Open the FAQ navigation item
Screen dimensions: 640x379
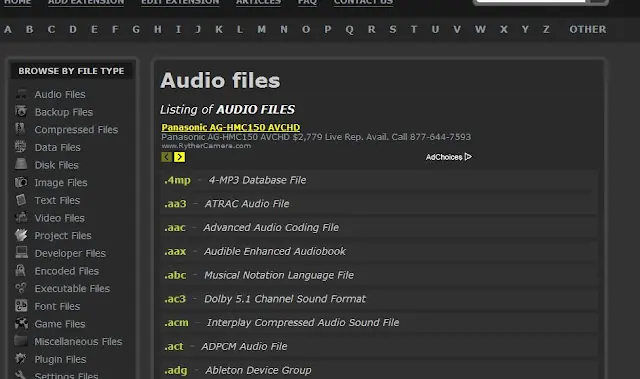[x=307, y=2]
